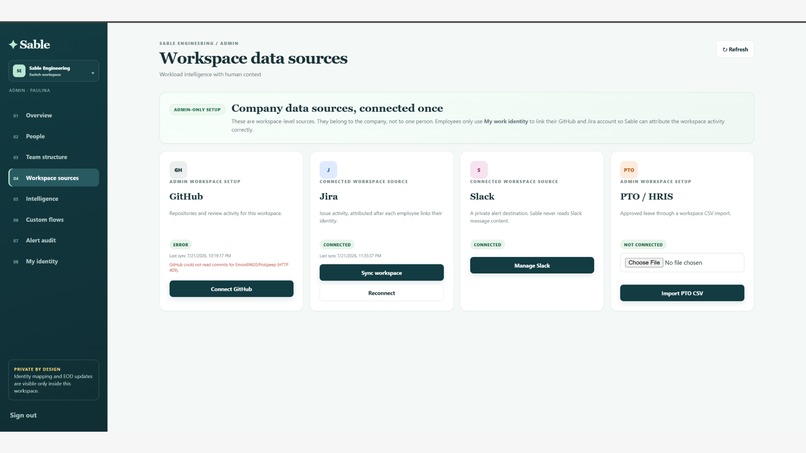Click the 'No file chosen' text

[683, 263]
